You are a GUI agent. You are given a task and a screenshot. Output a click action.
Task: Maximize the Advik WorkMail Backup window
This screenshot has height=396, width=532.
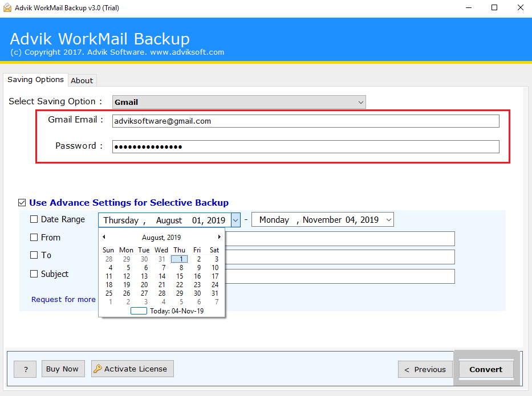click(x=494, y=7)
